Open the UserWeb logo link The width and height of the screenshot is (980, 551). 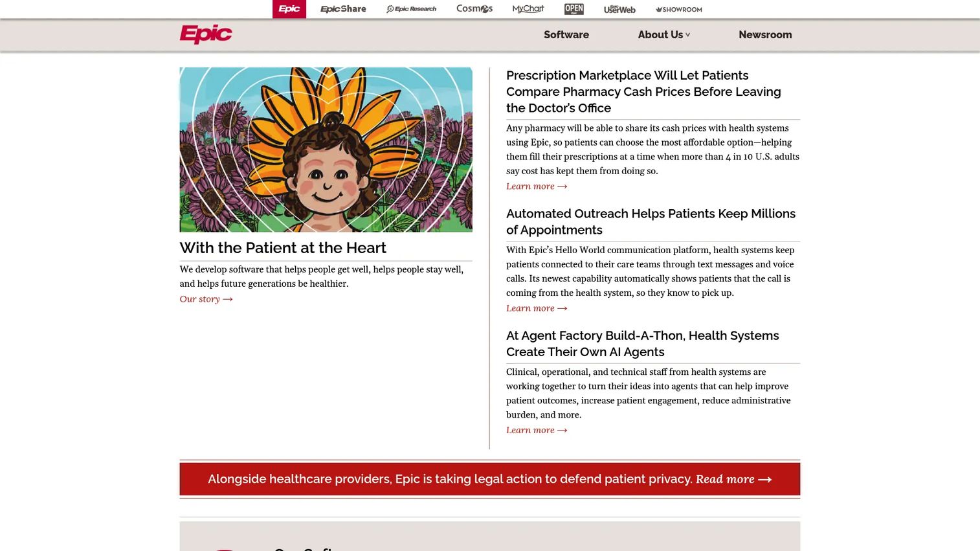[x=619, y=9]
